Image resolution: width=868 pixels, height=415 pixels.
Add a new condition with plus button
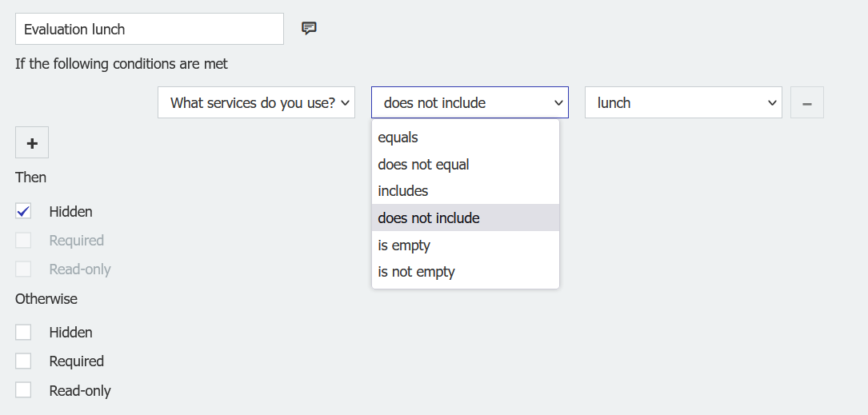point(32,143)
